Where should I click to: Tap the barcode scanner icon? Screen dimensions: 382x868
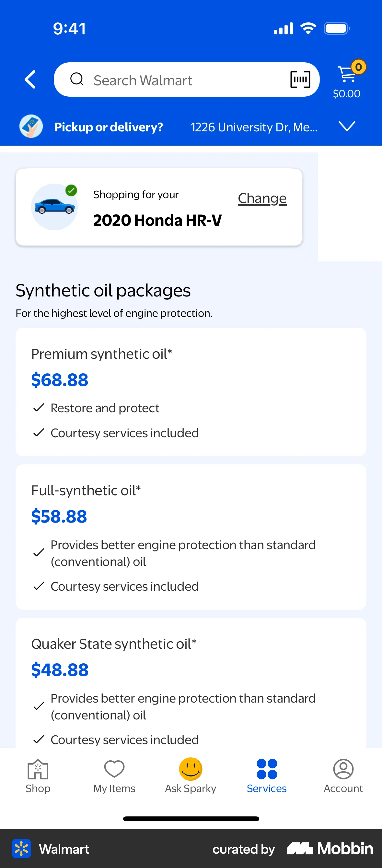tap(300, 79)
